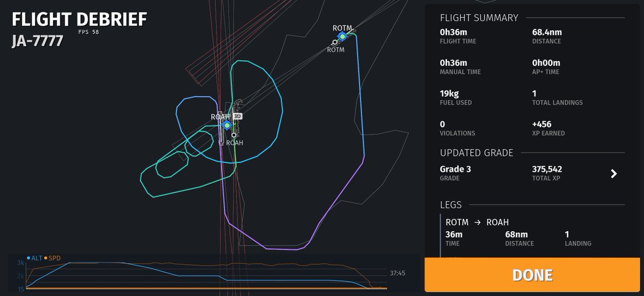The image size is (644, 296).
Task: Click the +456 XP earned value
Action: pos(541,124)
